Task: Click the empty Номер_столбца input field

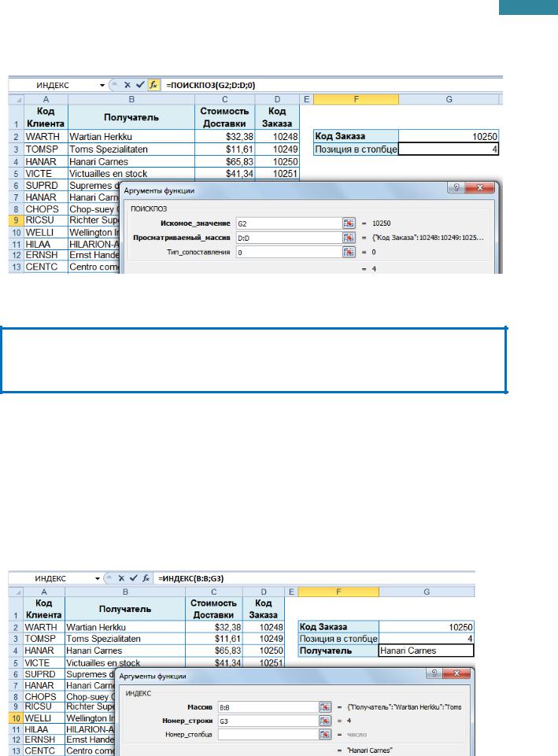Action: pos(268,734)
